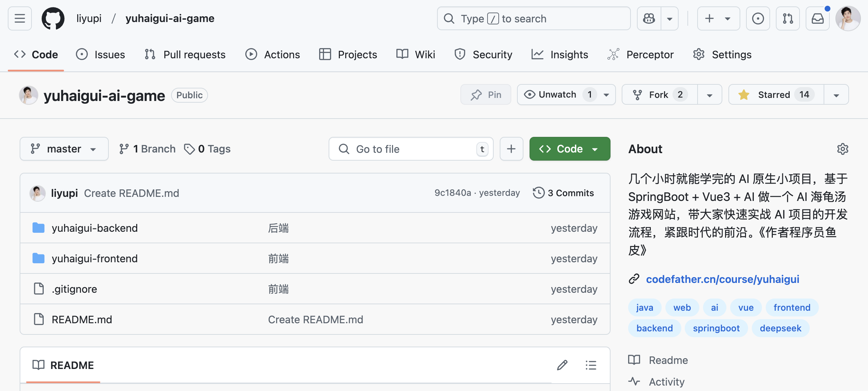
Task: Expand the star lists dropdown
Action: [x=836, y=95]
